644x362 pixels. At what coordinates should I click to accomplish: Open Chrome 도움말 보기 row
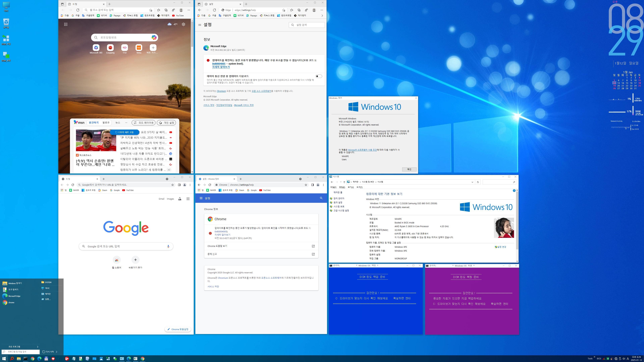pos(261,246)
